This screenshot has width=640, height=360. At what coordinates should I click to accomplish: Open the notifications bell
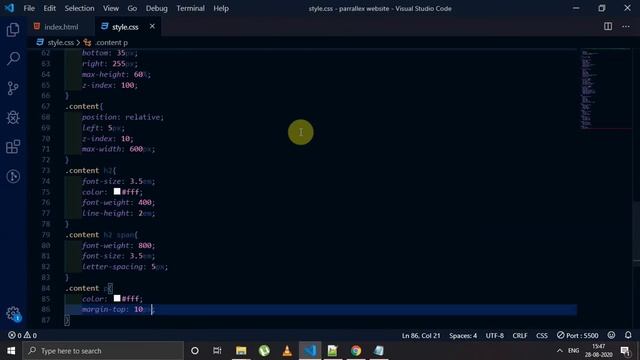pos(628,335)
